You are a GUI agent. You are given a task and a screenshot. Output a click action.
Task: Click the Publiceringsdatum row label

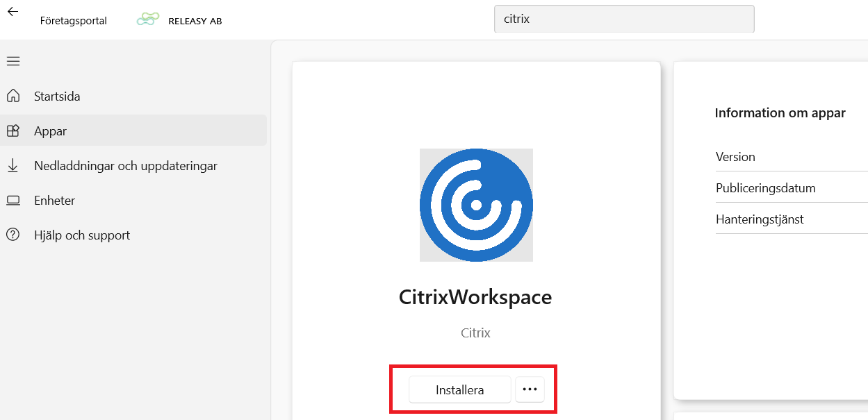766,188
